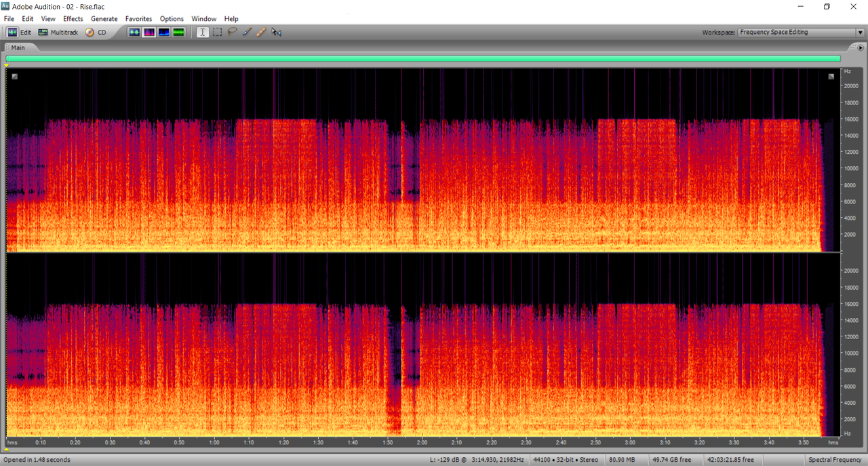Select the Time Selection tool
This screenshot has width=868, height=466.
(x=202, y=32)
